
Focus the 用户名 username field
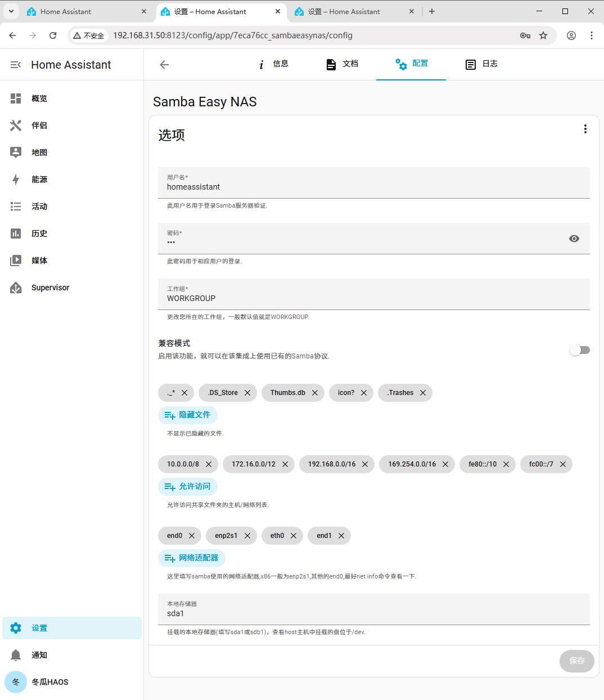tap(374, 183)
